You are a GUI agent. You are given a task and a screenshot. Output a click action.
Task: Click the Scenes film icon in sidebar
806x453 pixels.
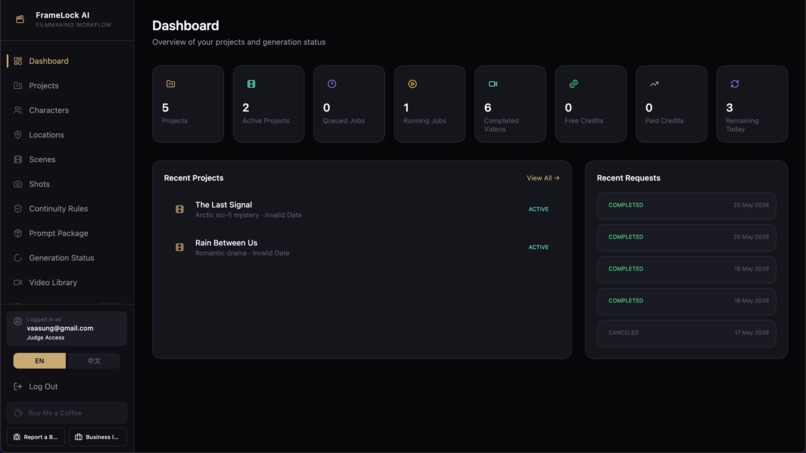(x=18, y=159)
